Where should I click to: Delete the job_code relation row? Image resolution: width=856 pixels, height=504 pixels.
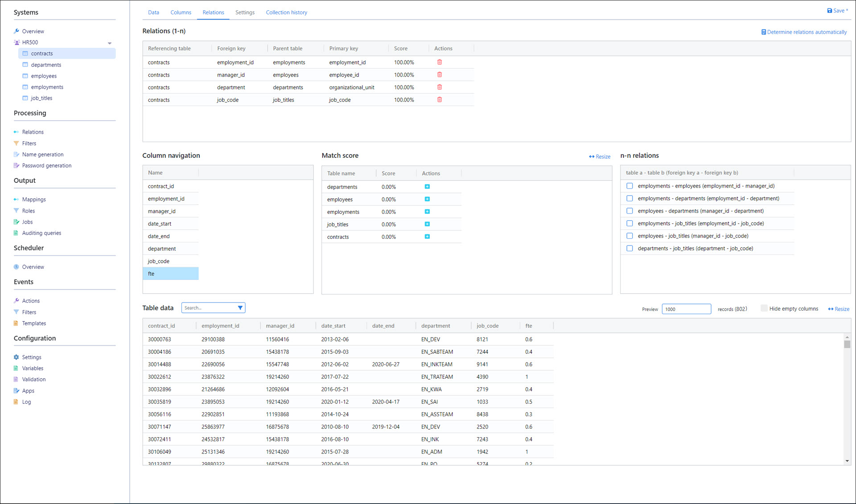click(440, 100)
